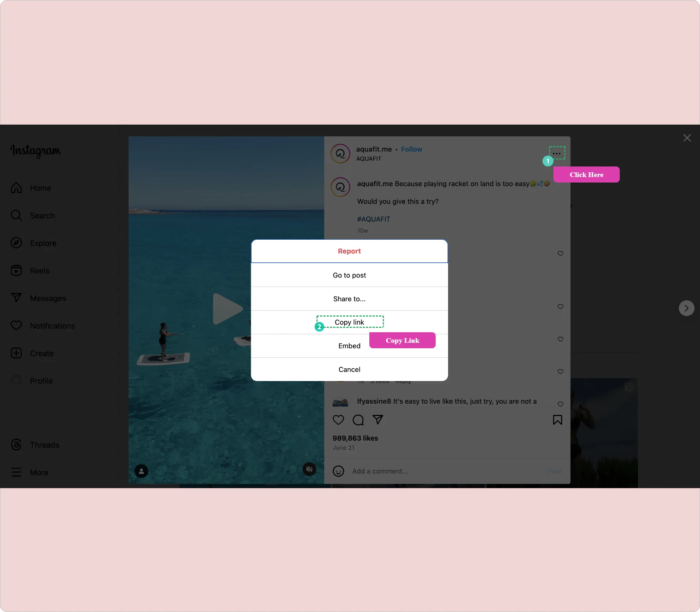
Task: Select Cancel from popup menu
Action: click(x=349, y=369)
